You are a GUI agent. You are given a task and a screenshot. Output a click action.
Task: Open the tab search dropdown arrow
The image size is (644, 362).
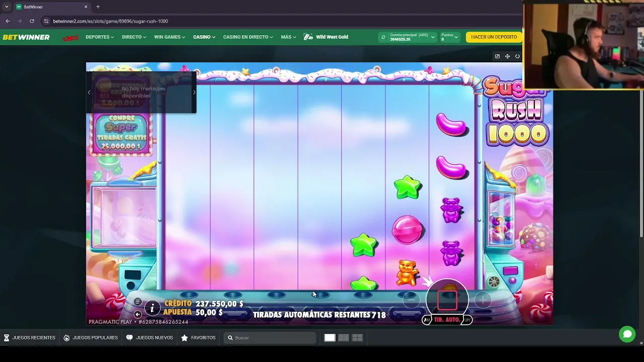click(x=7, y=7)
